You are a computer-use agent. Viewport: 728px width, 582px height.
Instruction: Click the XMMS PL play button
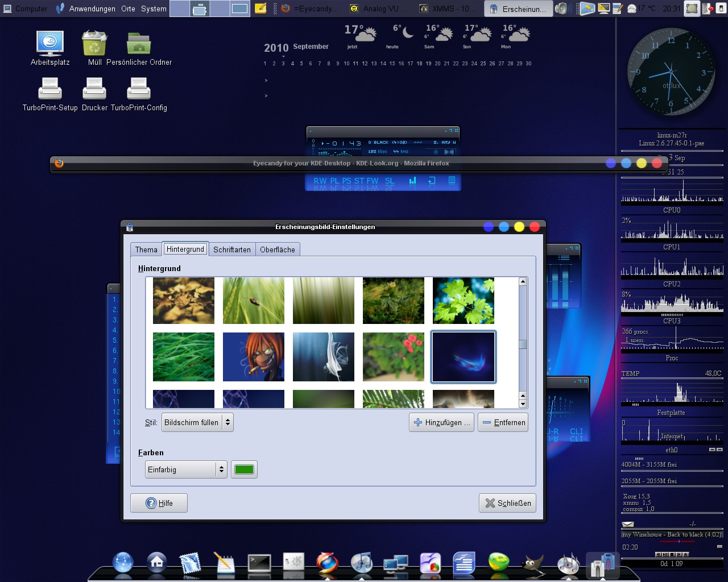click(x=334, y=181)
